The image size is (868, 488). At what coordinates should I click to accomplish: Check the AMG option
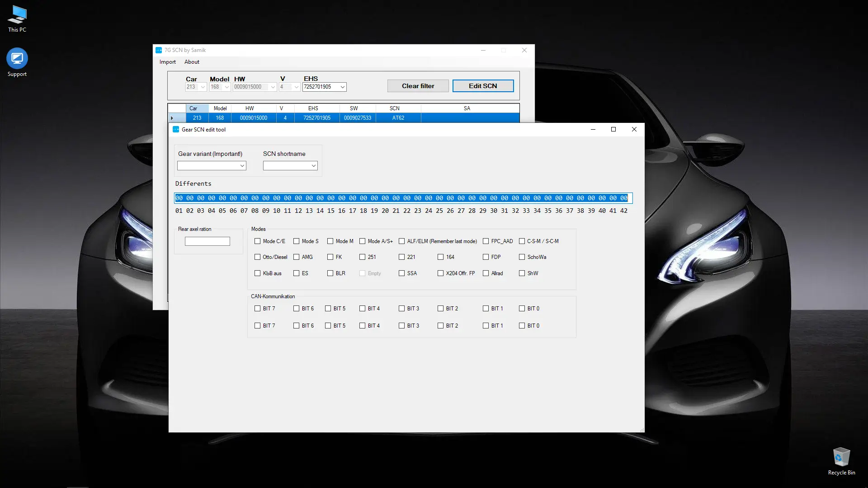click(x=297, y=257)
